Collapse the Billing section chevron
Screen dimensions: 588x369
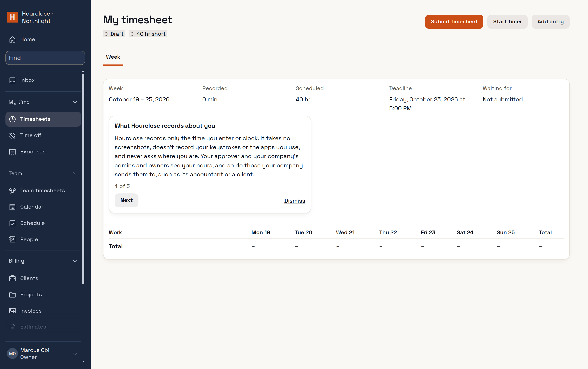point(75,261)
